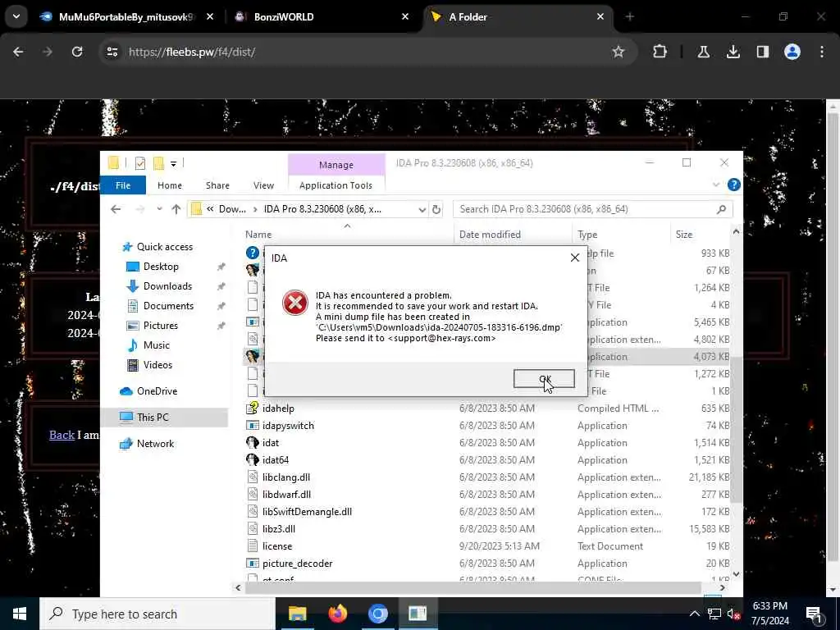Select the idat application icon
This screenshot has width=840, height=630.
(x=253, y=442)
